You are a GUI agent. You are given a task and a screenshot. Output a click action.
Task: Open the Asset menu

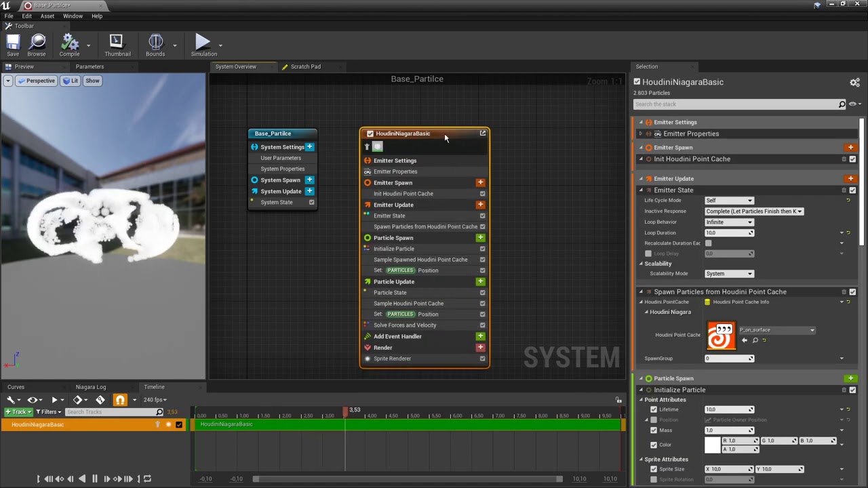pos(47,16)
